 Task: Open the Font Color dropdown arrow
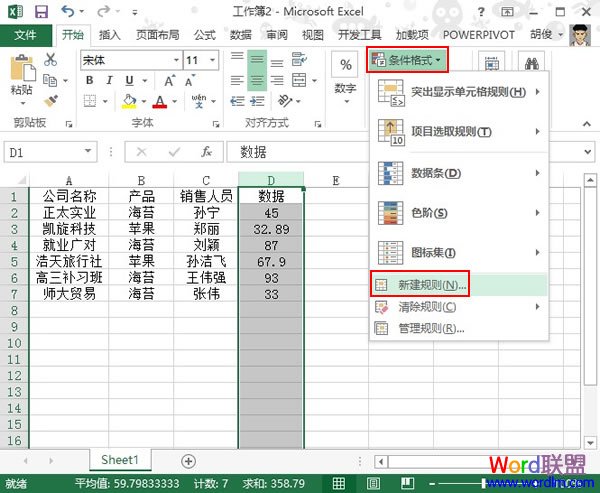click(x=174, y=101)
